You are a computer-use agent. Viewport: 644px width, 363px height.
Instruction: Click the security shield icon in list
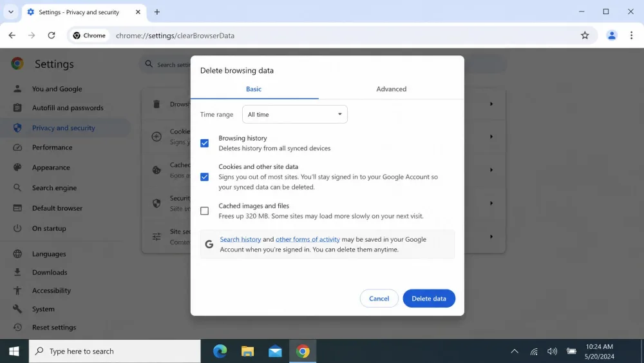click(156, 203)
